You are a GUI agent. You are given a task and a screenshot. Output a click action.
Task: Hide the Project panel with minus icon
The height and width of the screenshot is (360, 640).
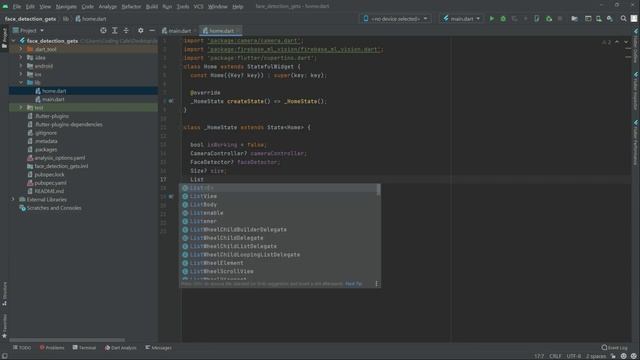point(152,31)
